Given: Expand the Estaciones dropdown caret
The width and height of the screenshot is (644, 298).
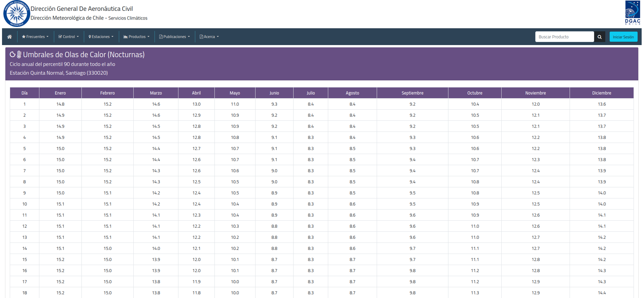Looking at the screenshot, I should point(112,37).
